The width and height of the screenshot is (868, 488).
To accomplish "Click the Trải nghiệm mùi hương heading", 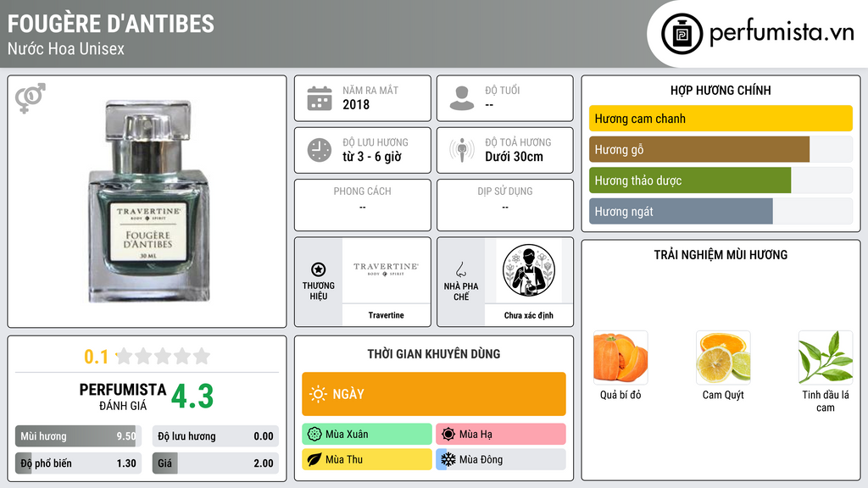I will [x=721, y=254].
